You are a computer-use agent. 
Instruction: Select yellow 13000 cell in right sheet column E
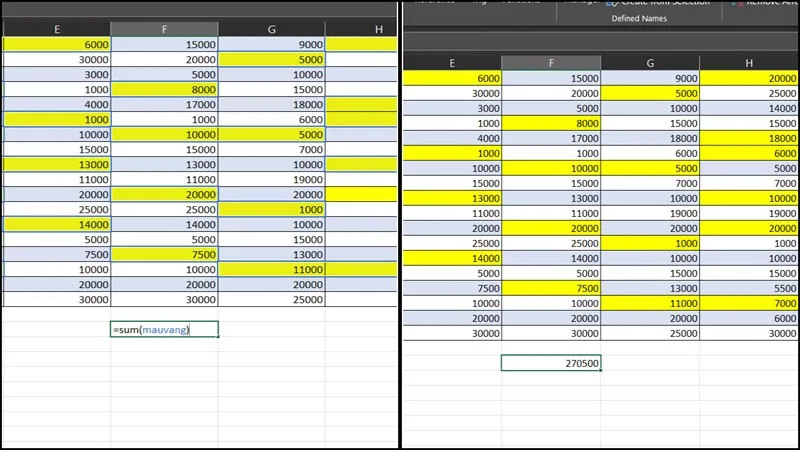click(452, 198)
